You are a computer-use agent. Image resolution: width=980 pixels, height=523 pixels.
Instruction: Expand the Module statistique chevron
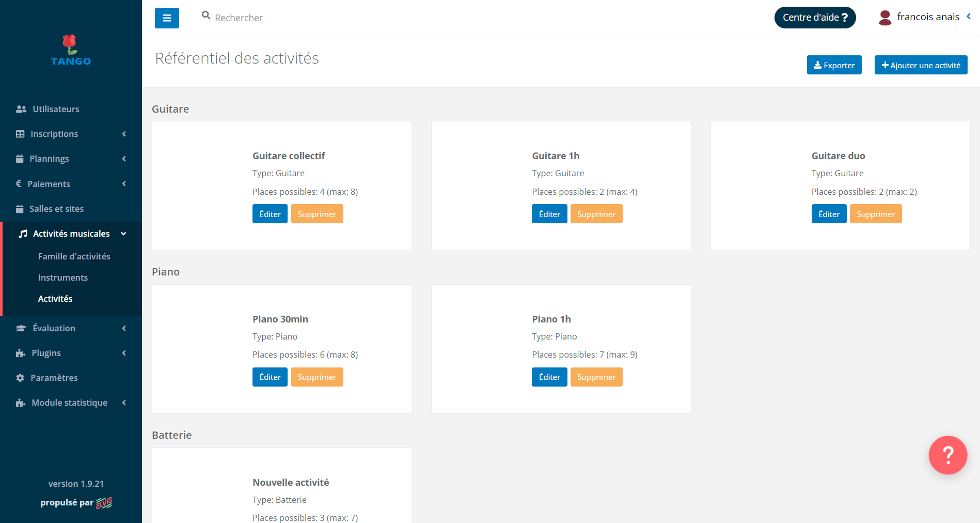pyautogui.click(x=124, y=403)
